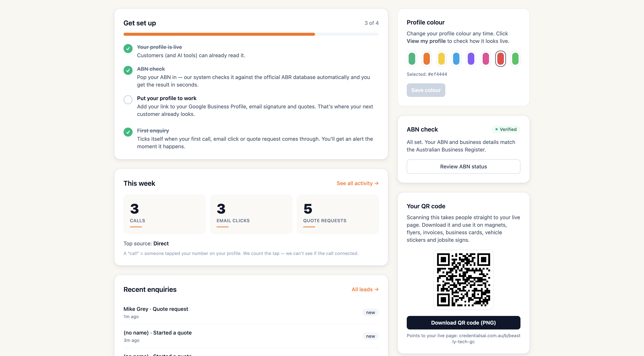644x356 pixels.
Task: Download QR code as PNG
Action: (x=463, y=323)
